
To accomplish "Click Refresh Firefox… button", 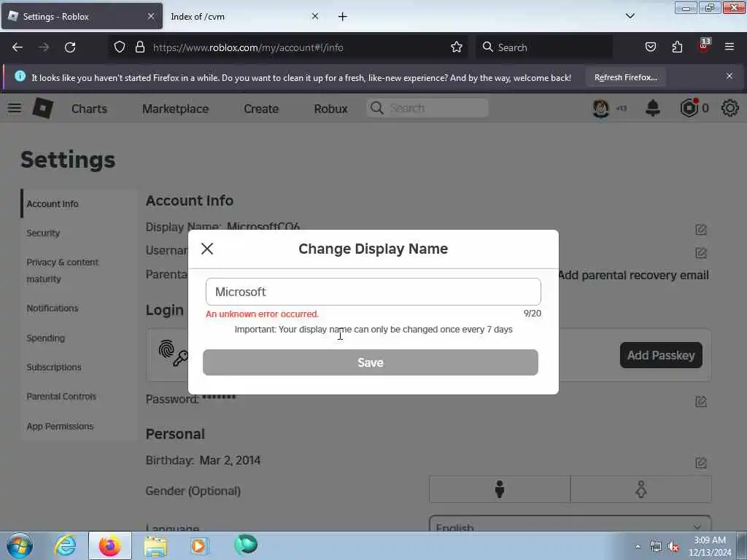I will tap(625, 77).
